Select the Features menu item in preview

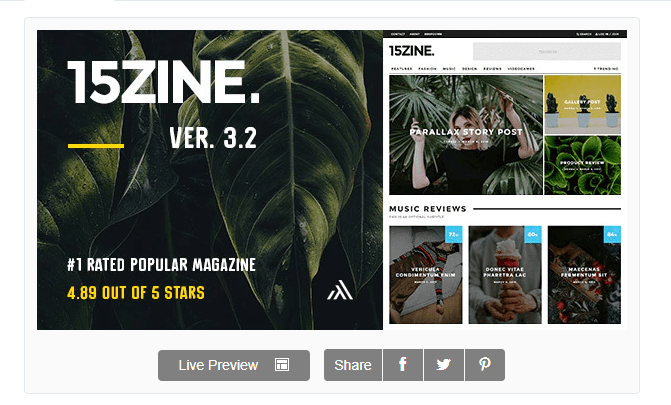401,68
